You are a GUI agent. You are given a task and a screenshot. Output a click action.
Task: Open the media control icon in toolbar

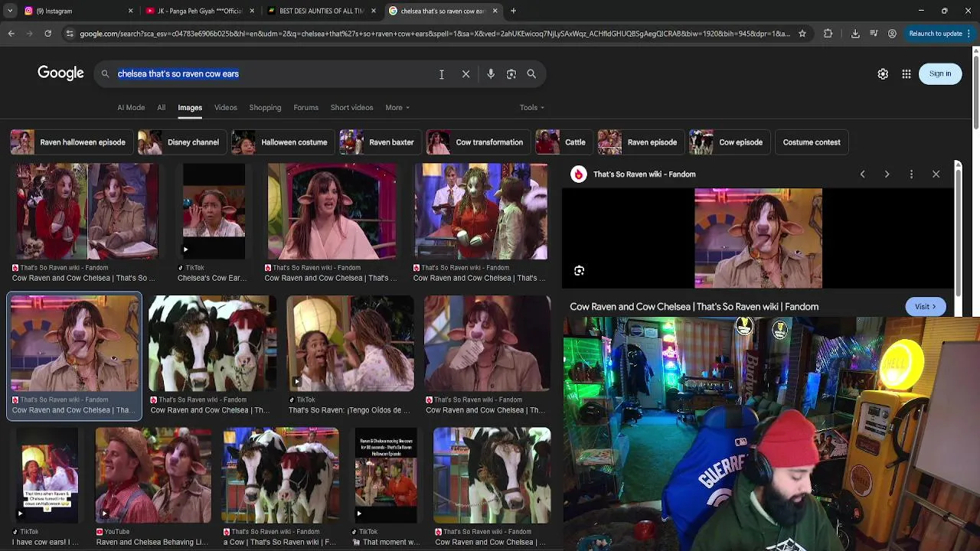tap(874, 34)
